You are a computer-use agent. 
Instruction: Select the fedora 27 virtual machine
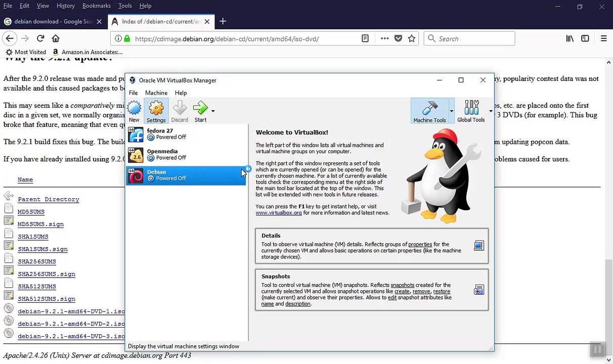point(186,134)
